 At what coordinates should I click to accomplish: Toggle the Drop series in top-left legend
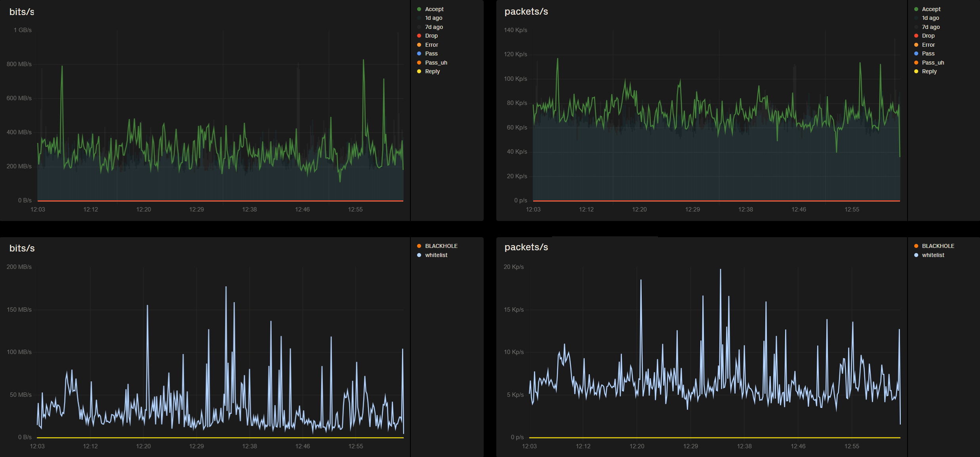tap(431, 36)
